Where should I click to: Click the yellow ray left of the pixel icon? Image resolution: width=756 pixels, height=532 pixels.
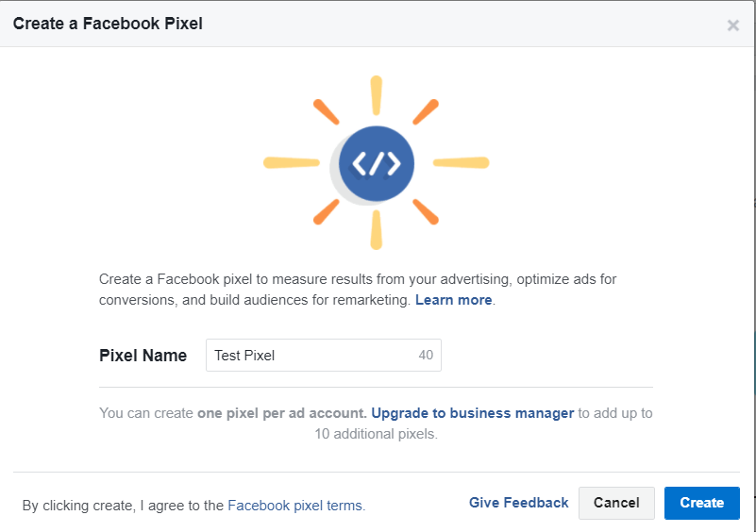[x=292, y=163]
